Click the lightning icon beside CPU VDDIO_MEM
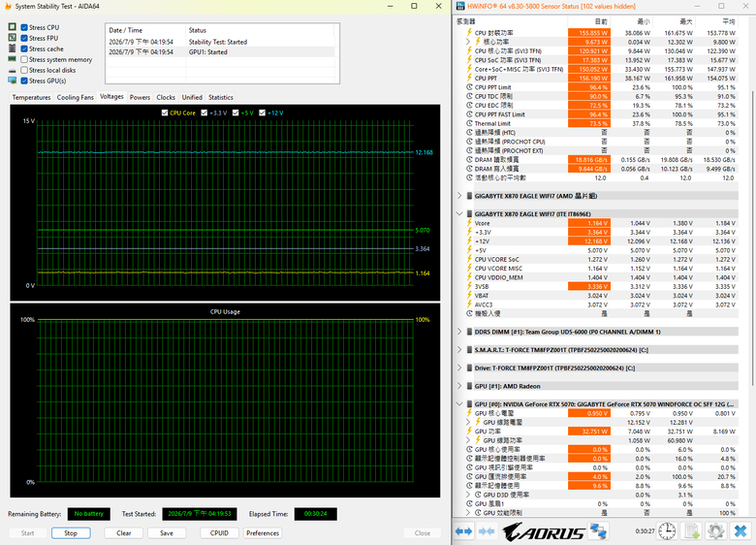 [469, 277]
